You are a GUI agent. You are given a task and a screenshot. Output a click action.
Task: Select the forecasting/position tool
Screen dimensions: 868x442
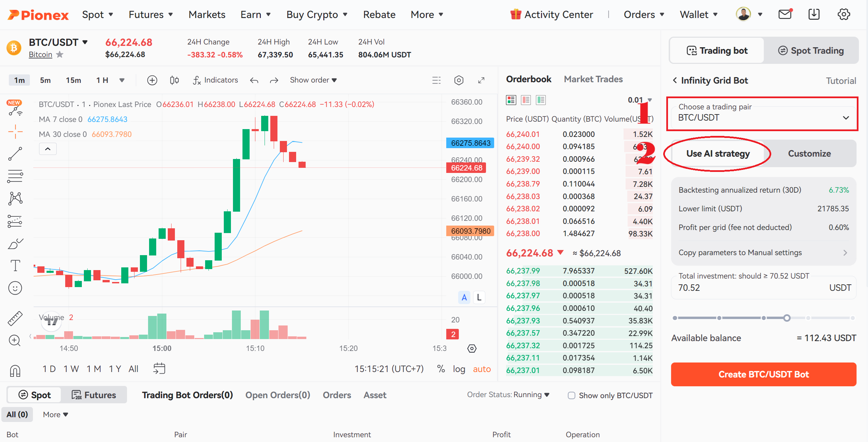[x=15, y=221]
